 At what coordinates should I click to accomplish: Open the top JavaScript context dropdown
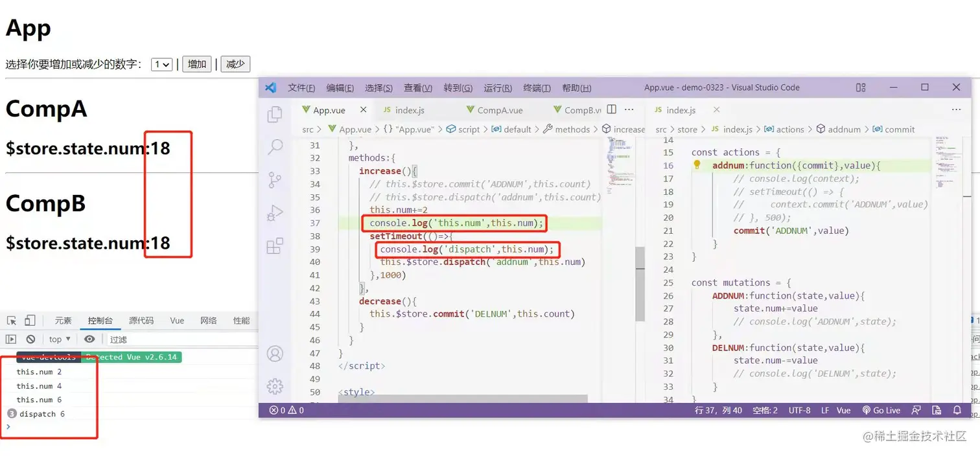[60, 339]
